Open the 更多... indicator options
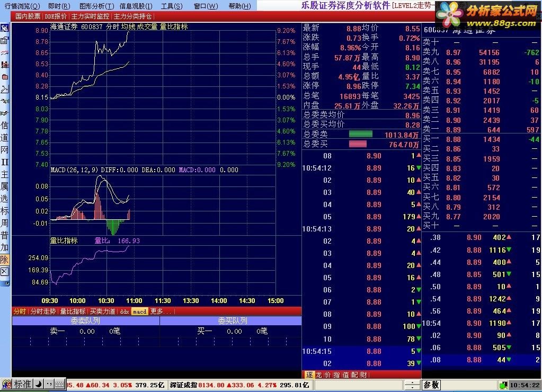 pyautogui.click(x=161, y=311)
